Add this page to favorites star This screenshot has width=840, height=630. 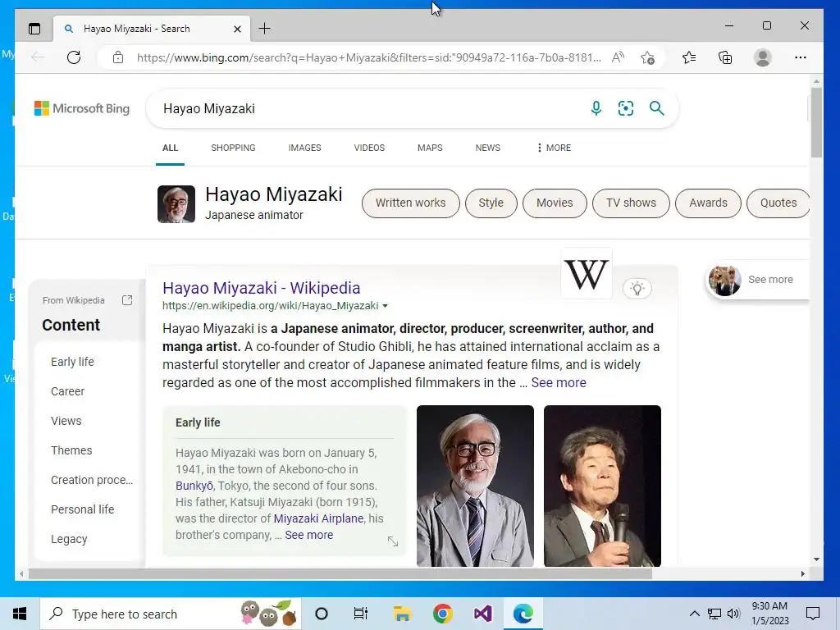coord(647,57)
